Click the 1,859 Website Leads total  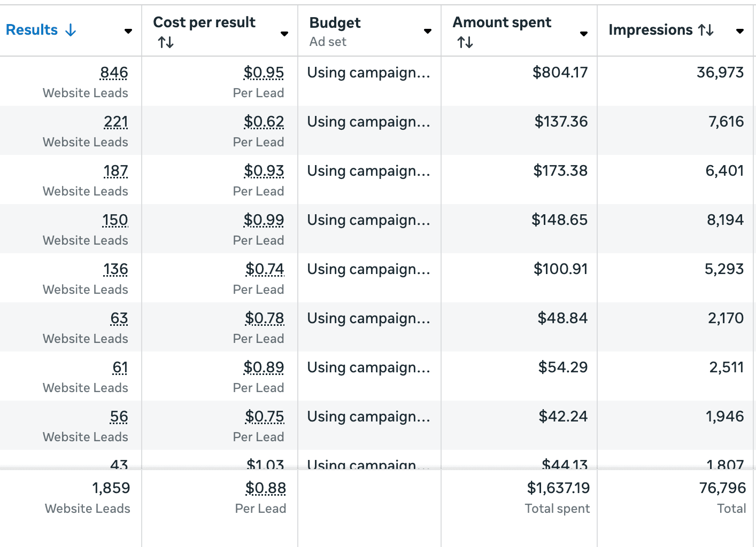[111, 488]
